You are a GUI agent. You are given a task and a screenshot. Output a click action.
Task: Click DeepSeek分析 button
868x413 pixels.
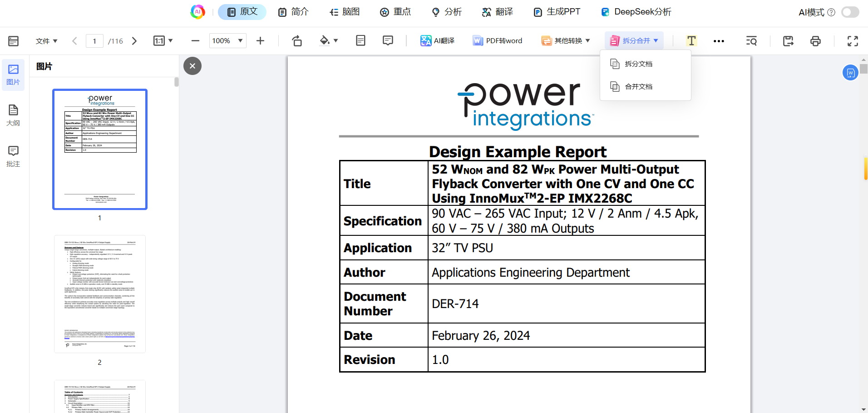pos(636,12)
